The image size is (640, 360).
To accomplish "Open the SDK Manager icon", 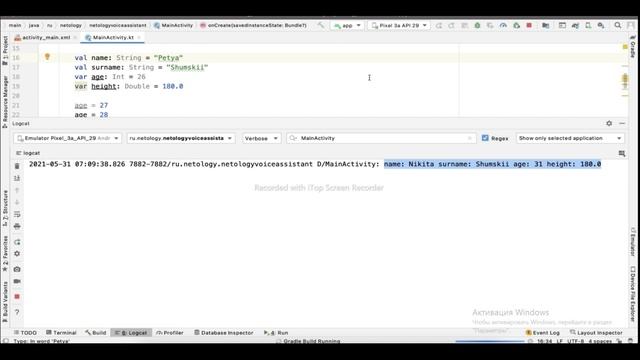I will [601, 25].
